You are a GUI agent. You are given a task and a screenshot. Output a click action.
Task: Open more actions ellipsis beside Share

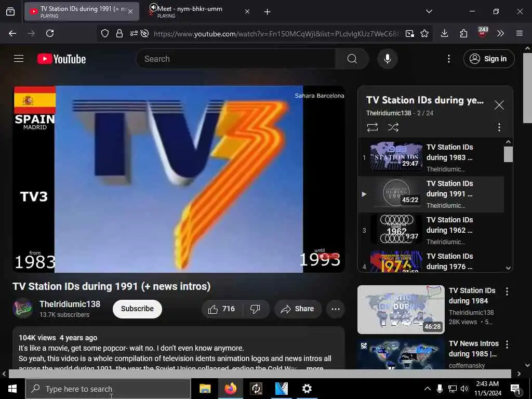pos(335,309)
